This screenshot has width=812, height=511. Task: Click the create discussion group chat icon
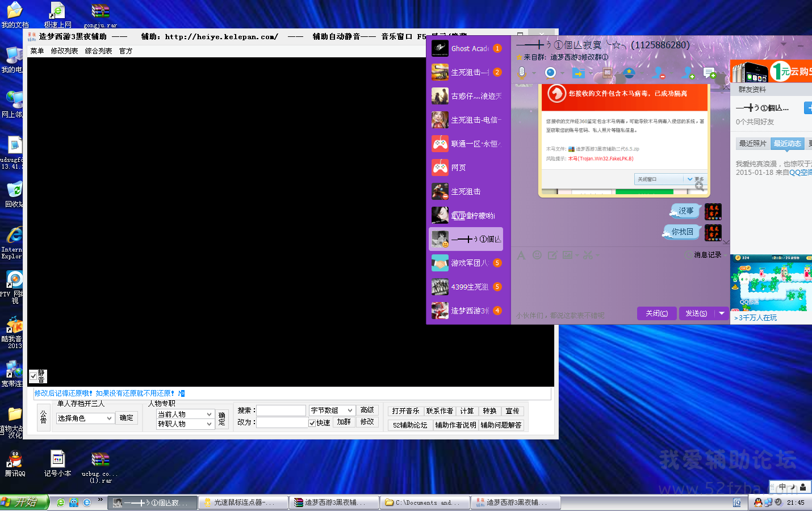tap(710, 73)
